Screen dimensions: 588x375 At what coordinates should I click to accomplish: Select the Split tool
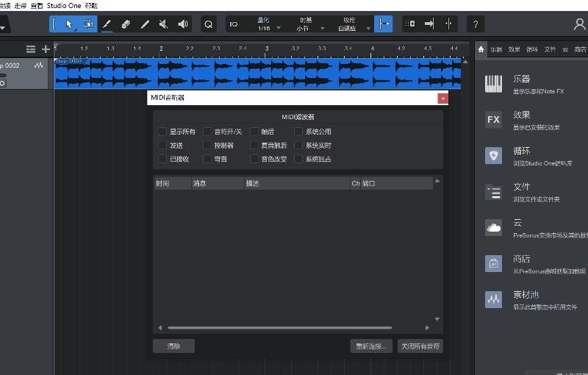click(107, 24)
